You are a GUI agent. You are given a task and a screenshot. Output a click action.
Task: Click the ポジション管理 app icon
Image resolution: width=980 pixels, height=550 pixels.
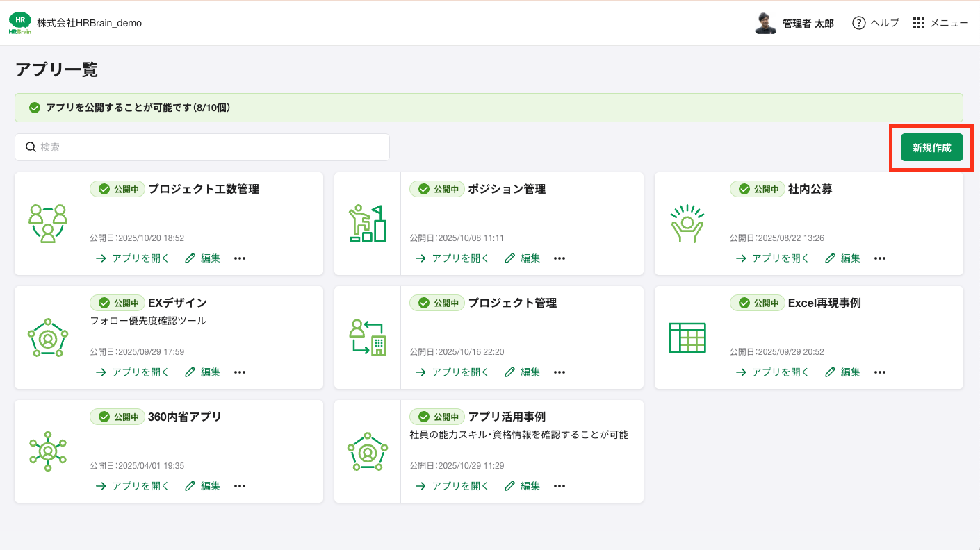point(368,224)
